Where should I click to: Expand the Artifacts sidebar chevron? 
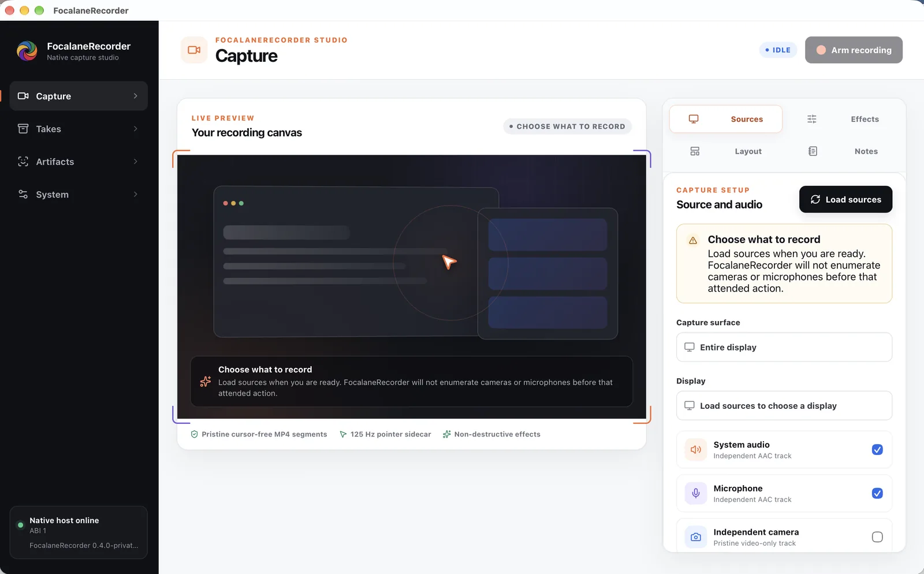coord(136,162)
